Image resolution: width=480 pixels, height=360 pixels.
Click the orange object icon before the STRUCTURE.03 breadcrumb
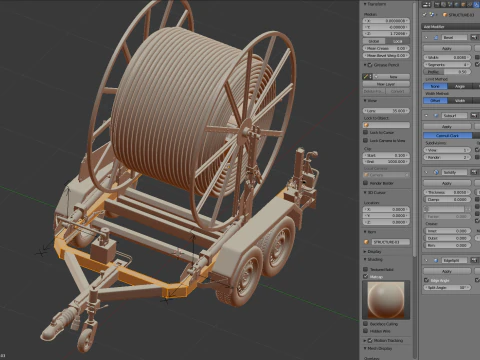(445, 15)
